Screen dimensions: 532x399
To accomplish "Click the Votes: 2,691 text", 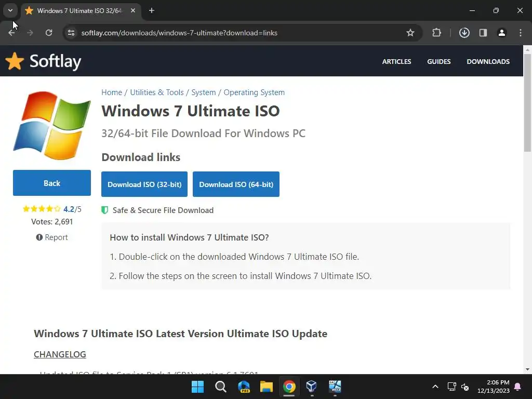I will 52,221.
